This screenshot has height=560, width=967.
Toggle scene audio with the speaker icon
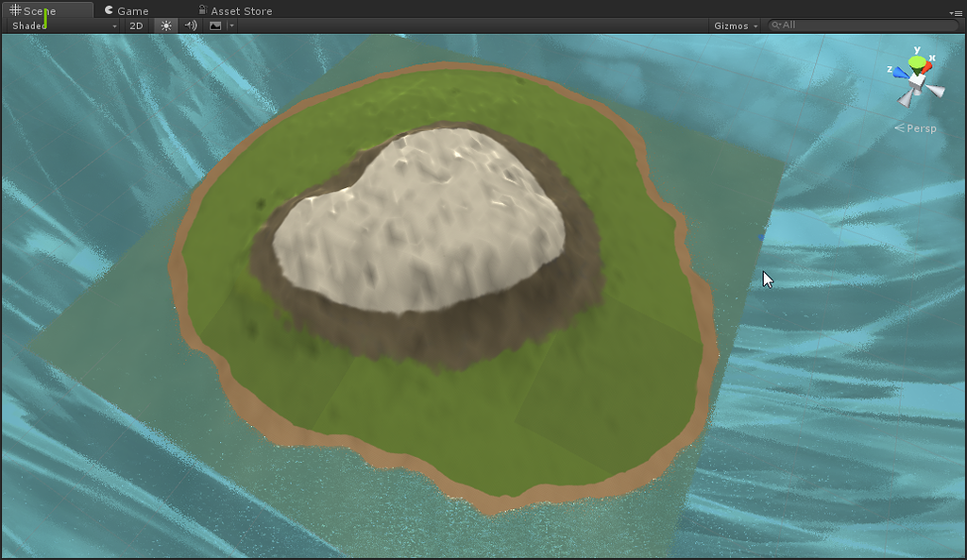[x=189, y=26]
